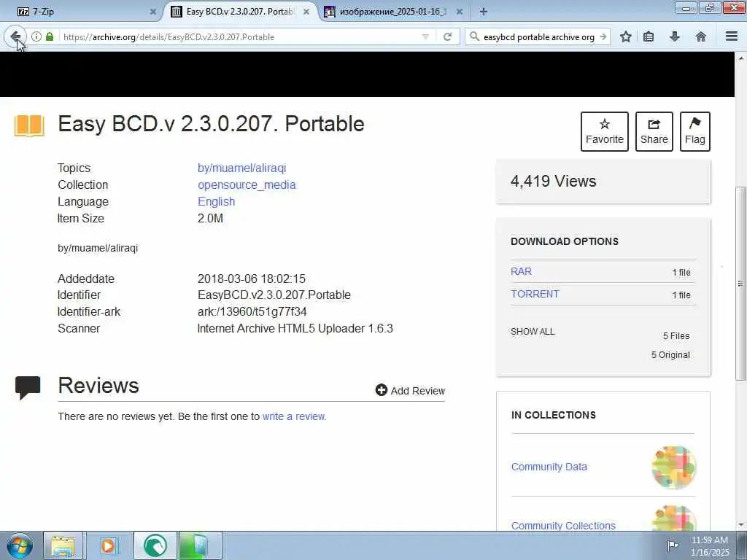Screen dimensions: 747x560
Task: Favorite this archive item
Action: [605, 131]
